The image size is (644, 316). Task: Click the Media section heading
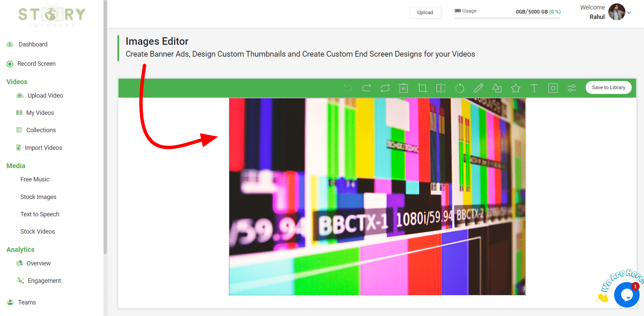(16, 166)
